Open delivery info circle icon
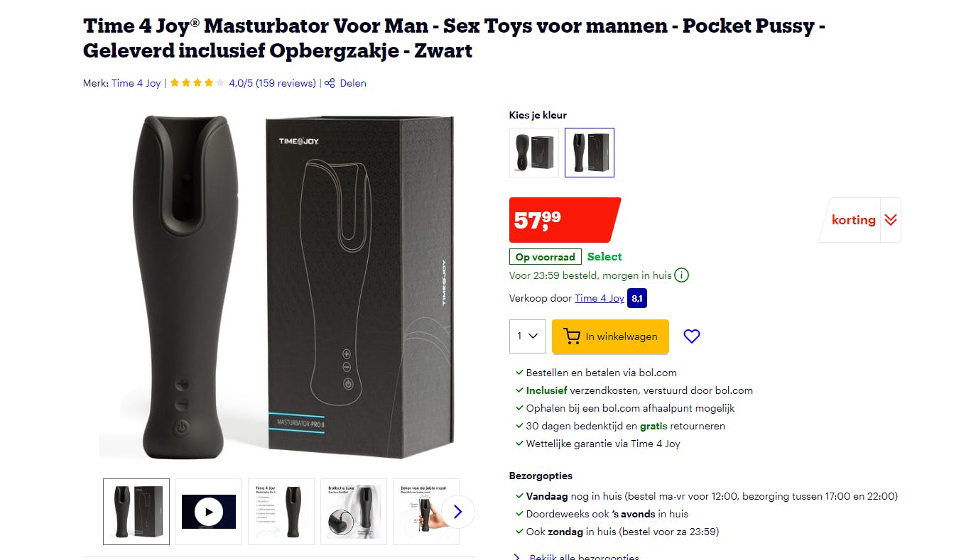971x560 pixels. click(681, 275)
